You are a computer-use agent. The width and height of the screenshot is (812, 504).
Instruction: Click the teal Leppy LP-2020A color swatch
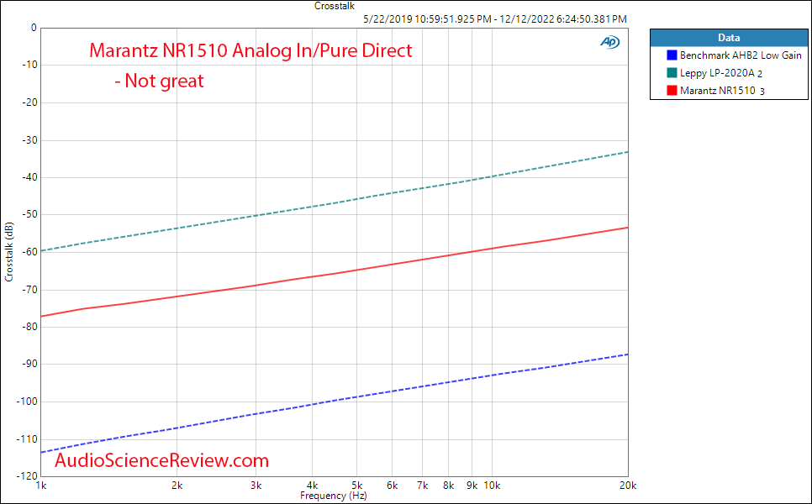[x=672, y=73]
